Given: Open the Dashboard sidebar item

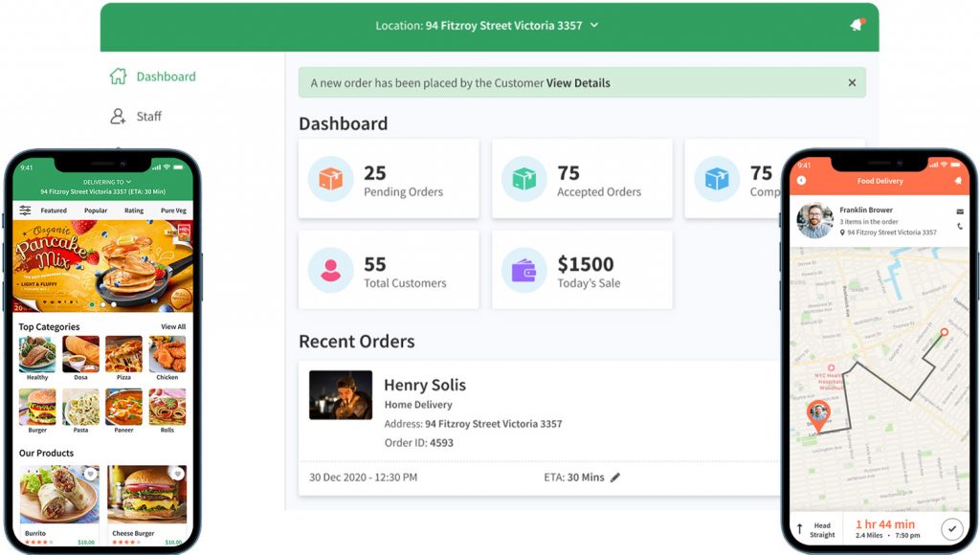Looking at the screenshot, I should tap(153, 77).
